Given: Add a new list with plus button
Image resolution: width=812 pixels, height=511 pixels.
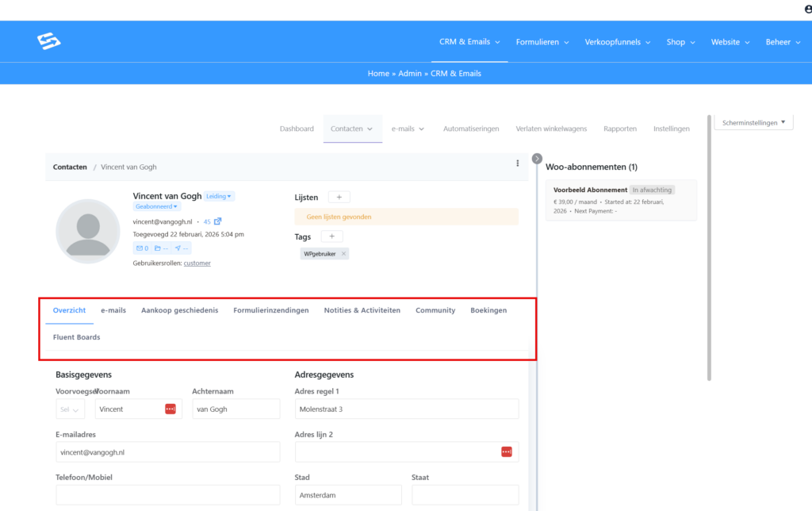Looking at the screenshot, I should pos(338,197).
